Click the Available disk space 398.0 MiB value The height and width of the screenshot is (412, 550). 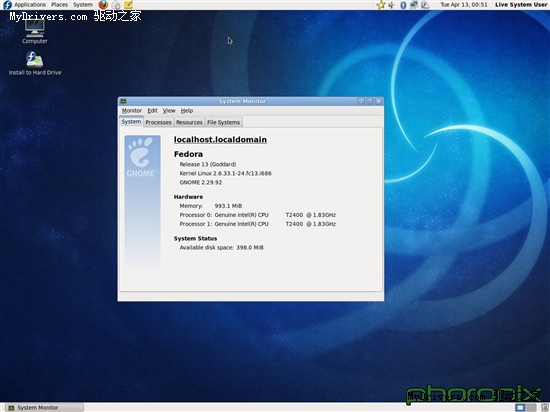[x=250, y=248]
